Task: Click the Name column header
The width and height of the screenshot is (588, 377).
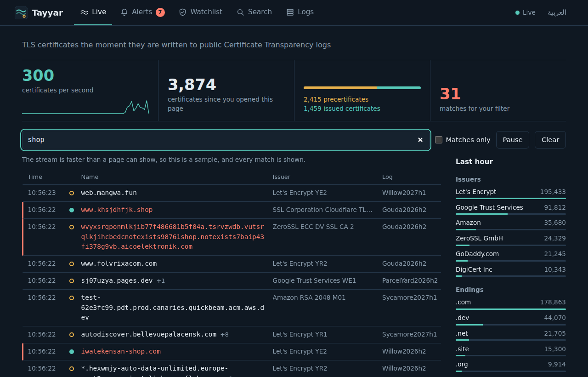Action: coord(90,177)
